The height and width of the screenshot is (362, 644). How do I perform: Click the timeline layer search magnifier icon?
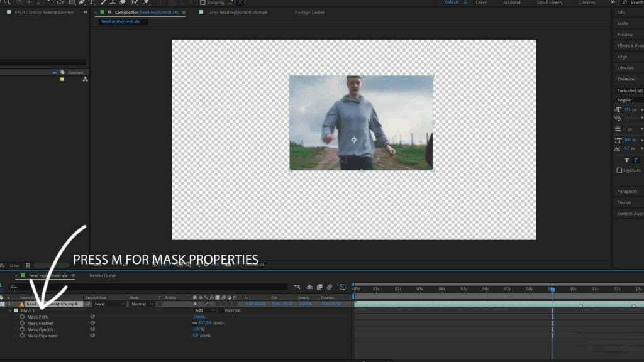click(14, 287)
